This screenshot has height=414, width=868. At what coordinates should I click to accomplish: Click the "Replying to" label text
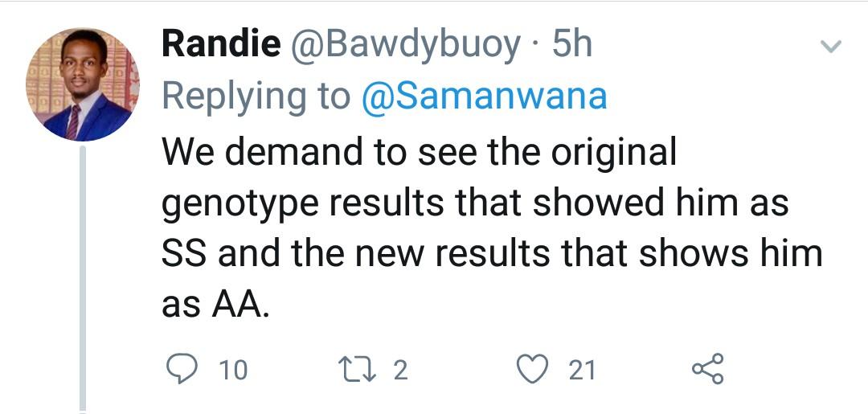coord(256,96)
